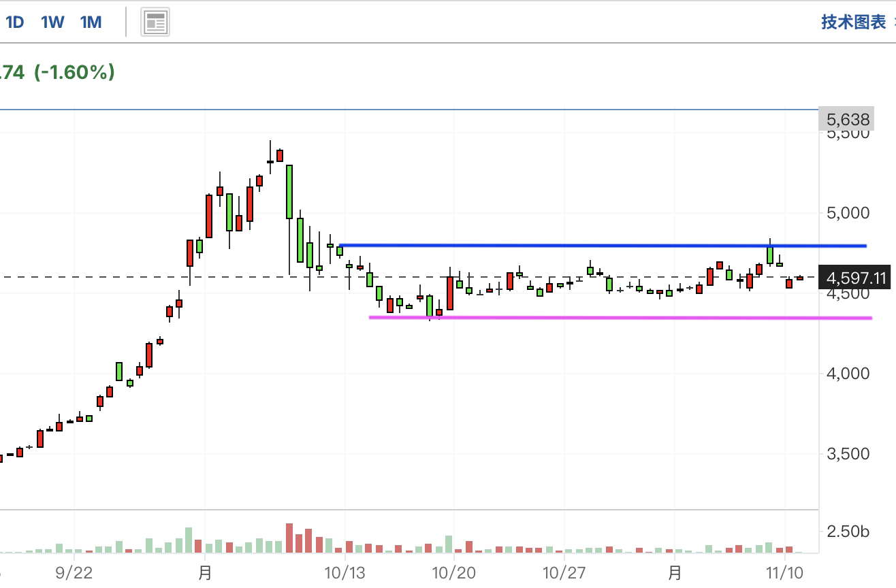896x588 pixels.
Task: Click the 10/27 date label
Action: tap(564, 572)
